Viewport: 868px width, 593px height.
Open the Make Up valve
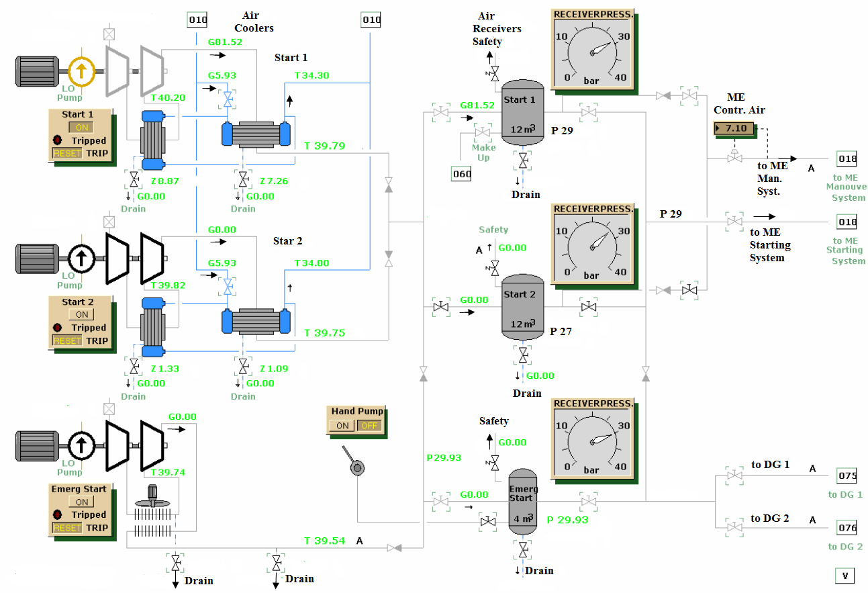(x=483, y=132)
